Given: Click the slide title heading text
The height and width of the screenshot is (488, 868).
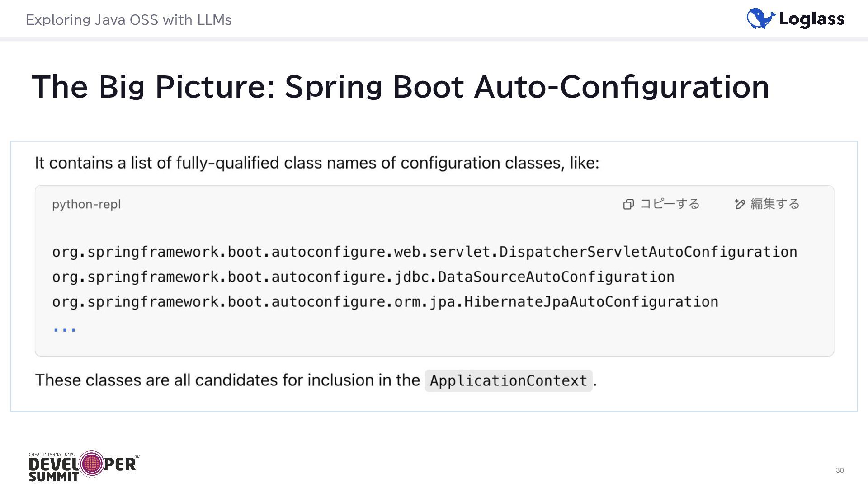Looking at the screenshot, I should pos(400,86).
